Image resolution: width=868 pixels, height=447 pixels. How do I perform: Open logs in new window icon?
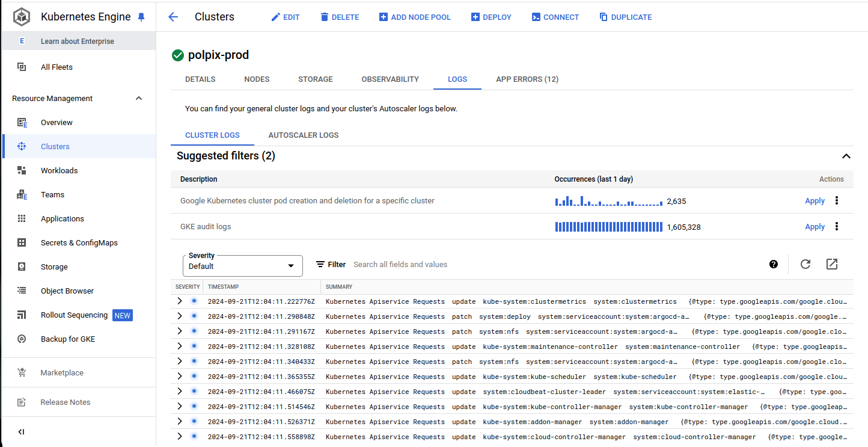[x=832, y=264]
